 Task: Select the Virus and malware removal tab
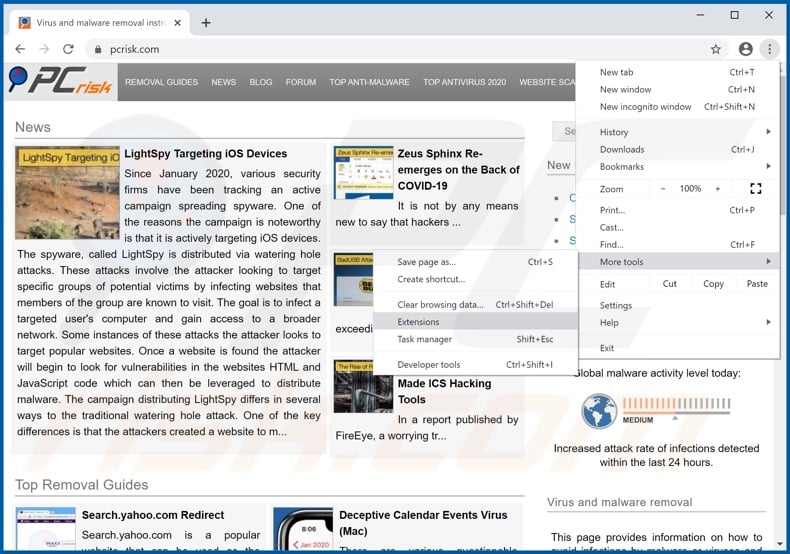click(x=100, y=23)
